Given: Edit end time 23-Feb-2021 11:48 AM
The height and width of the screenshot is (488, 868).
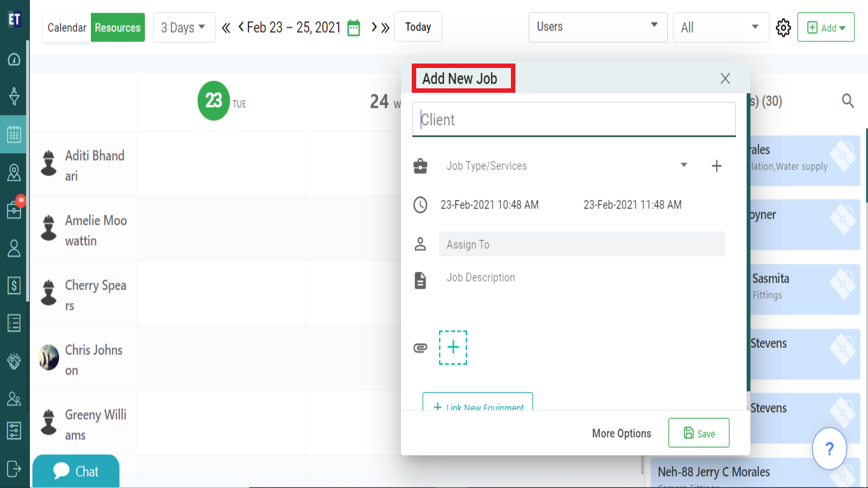Looking at the screenshot, I should 632,205.
